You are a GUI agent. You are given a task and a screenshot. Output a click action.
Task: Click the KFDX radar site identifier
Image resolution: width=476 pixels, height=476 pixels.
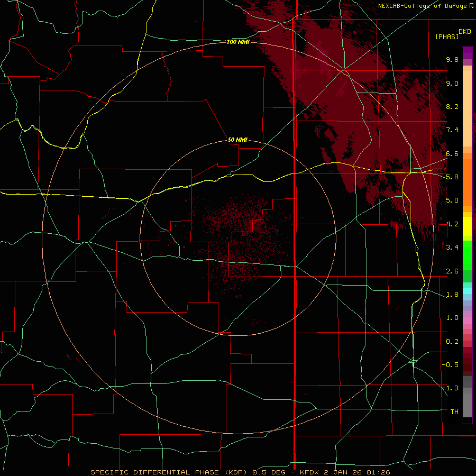[x=310, y=472]
